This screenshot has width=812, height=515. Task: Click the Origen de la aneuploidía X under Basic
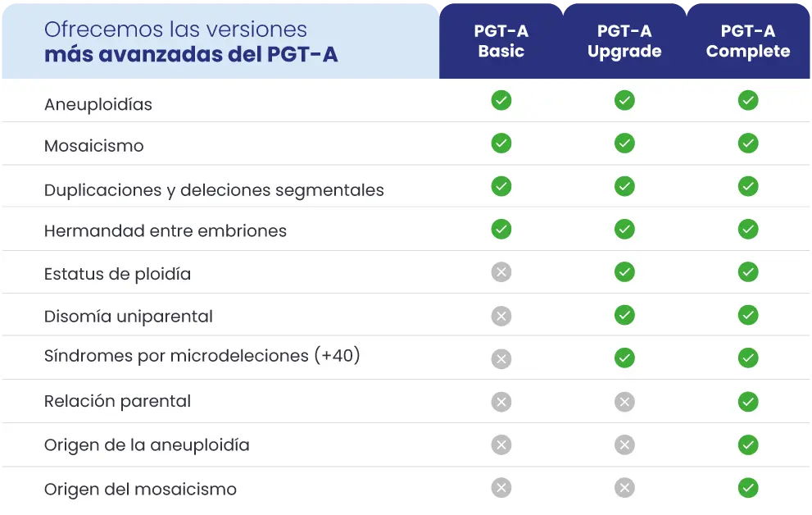pos(501,444)
